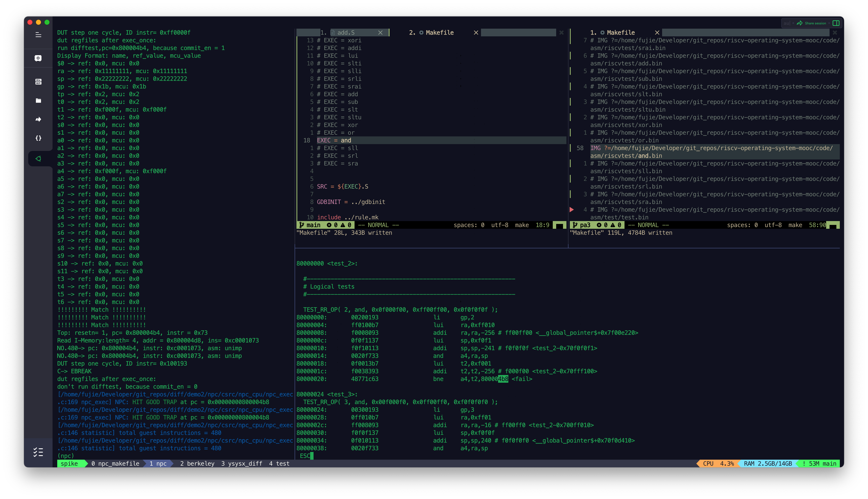Click NORMAL mode indicator in middle statusline
Image resolution: width=868 pixels, height=499 pixels.
[378, 225]
